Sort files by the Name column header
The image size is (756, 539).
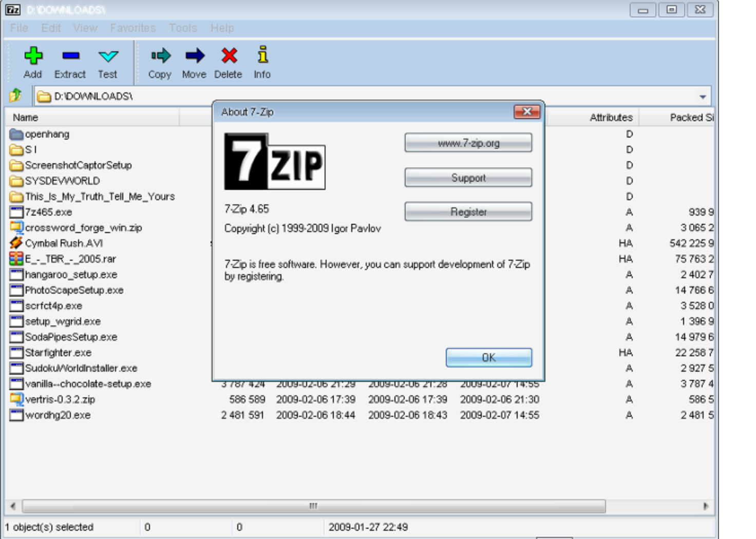coord(92,118)
